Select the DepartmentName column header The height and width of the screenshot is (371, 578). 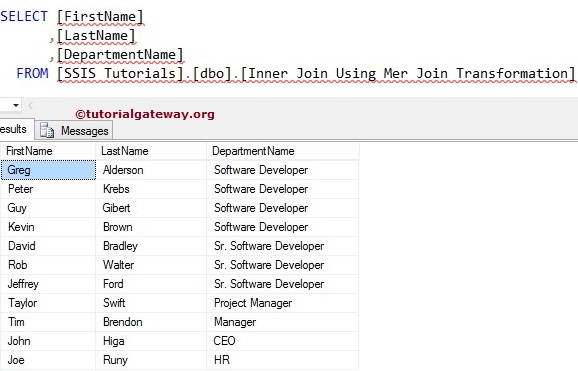click(282, 151)
